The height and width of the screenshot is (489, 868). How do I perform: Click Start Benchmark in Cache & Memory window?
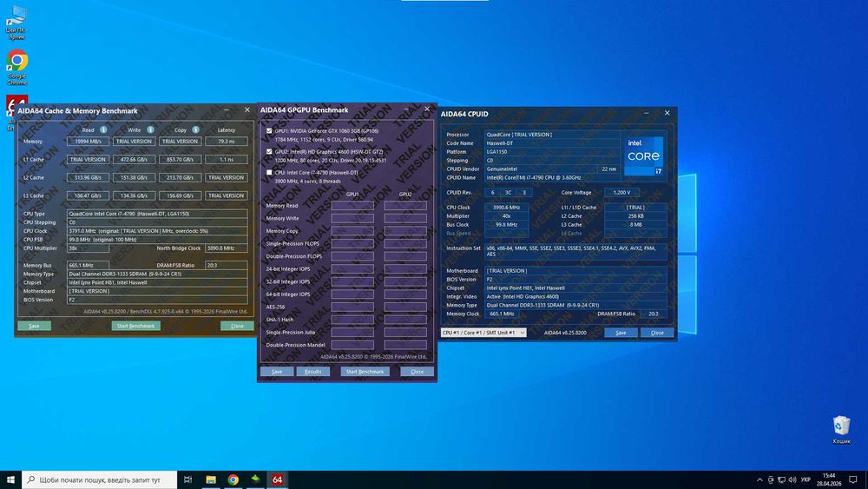(x=135, y=326)
